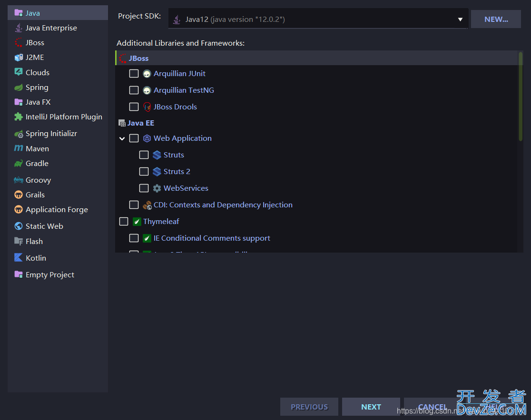
Task: Click the Clouds icon
Action: point(18,72)
